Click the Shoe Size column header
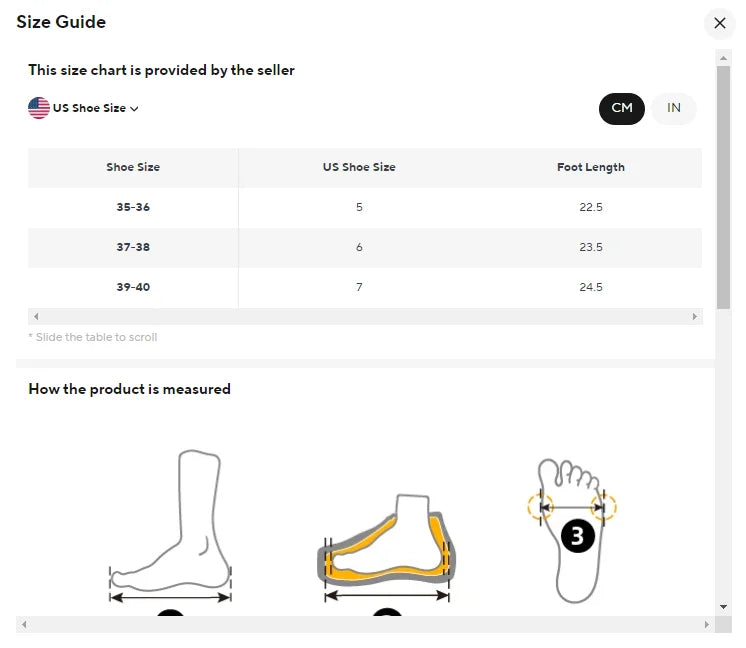This screenshot has height=648, width=746. coord(133,167)
